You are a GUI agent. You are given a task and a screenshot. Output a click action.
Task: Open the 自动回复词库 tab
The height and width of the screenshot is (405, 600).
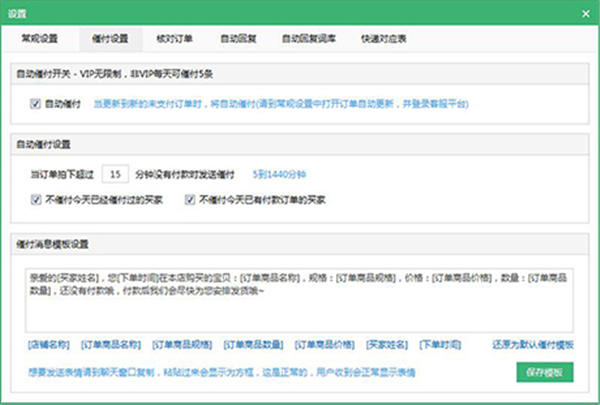tap(309, 39)
